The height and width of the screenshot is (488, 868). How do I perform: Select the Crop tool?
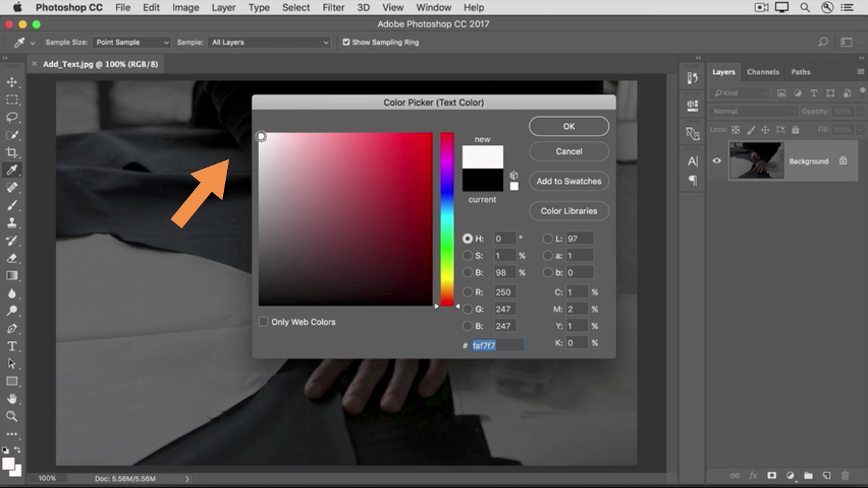click(12, 152)
